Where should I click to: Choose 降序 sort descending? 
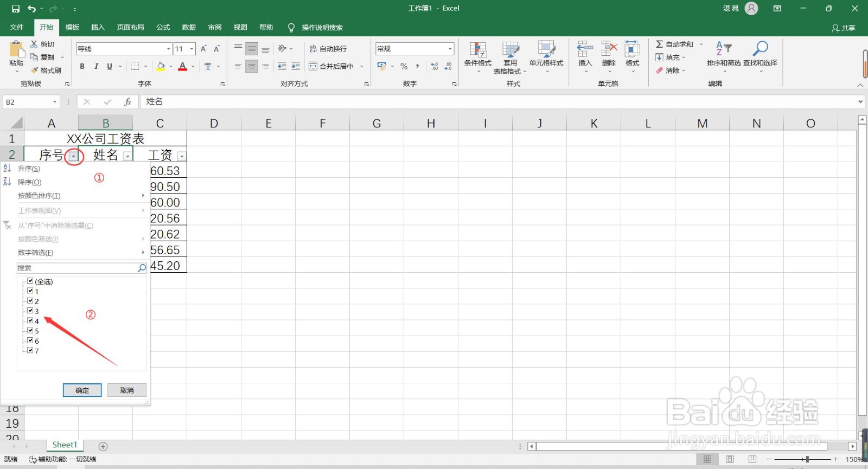75,182
